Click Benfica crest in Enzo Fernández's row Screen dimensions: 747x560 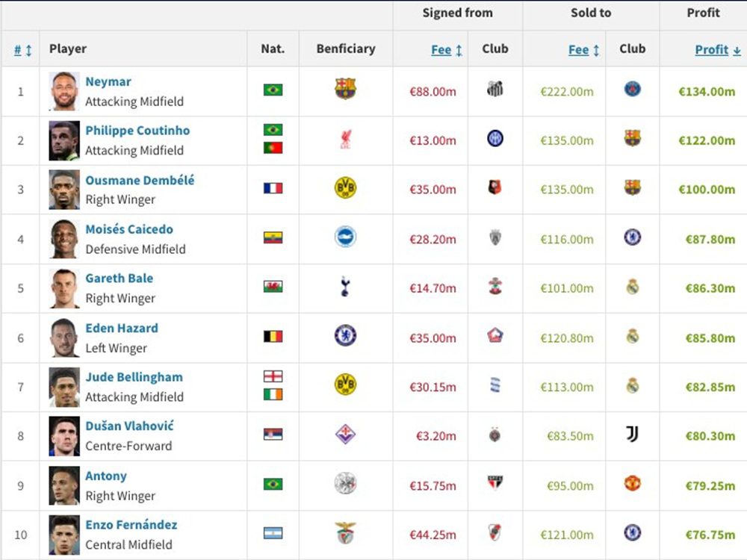click(345, 533)
